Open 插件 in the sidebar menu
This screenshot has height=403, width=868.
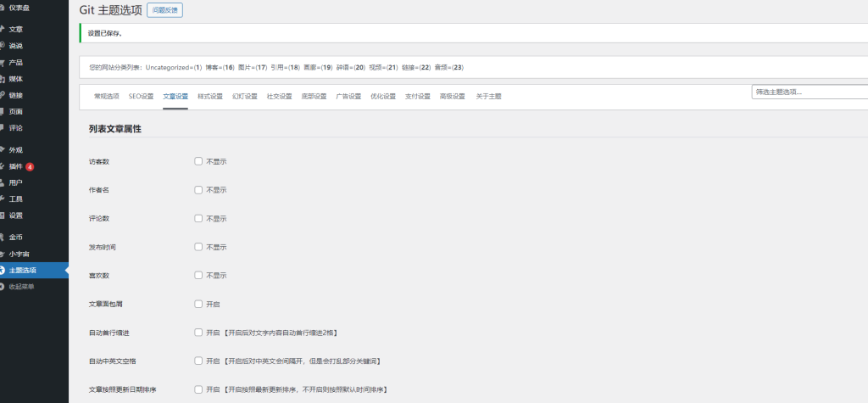[16, 166]
